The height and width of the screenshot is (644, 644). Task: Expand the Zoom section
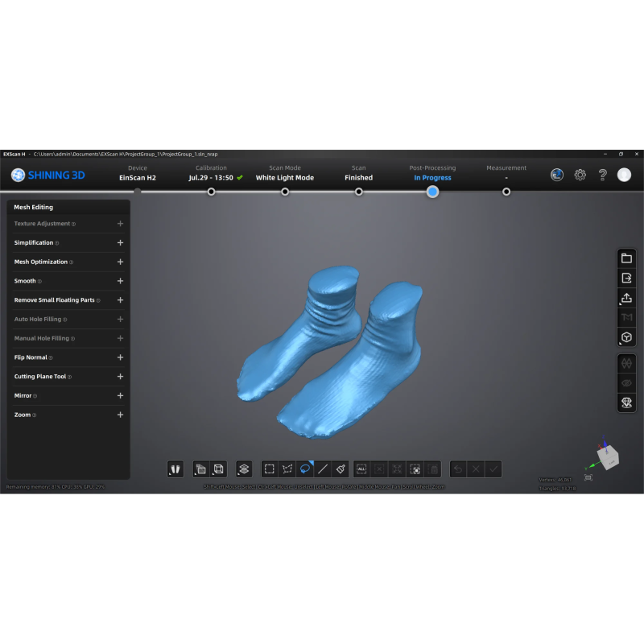120,415
